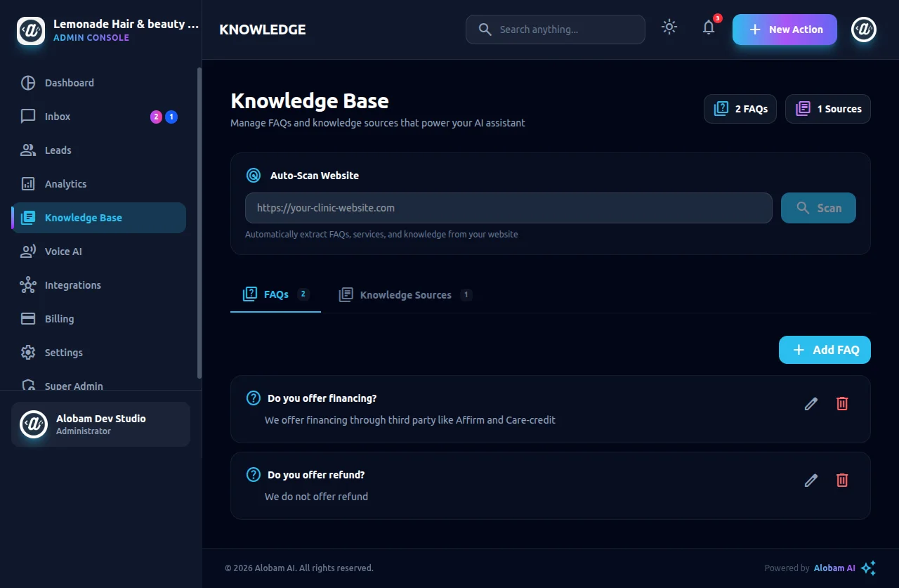Viewport: 899px width, 588px height.
Task: Click the answer text mentioning Affirm and Care-credit
Action: point(410,420)
